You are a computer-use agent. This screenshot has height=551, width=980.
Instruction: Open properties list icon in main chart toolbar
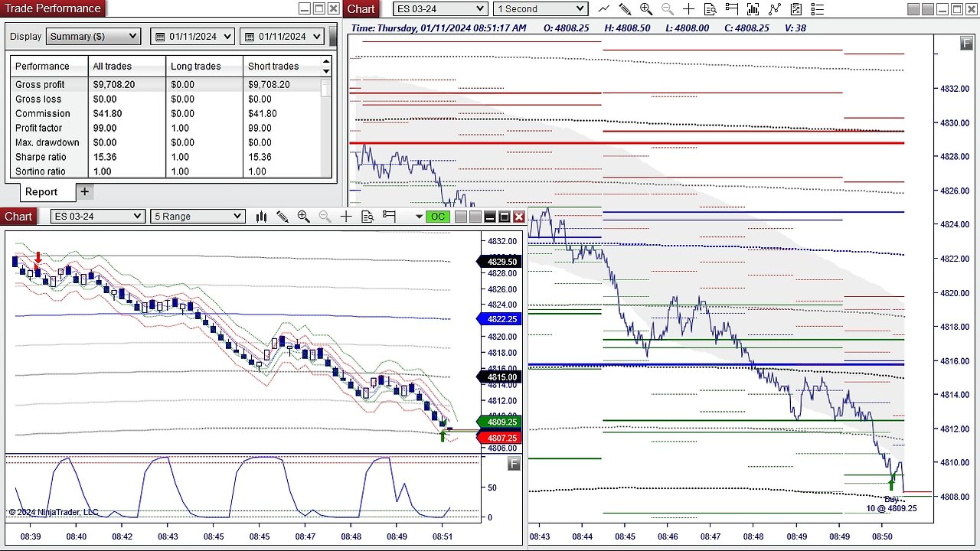tap(817, 9)
